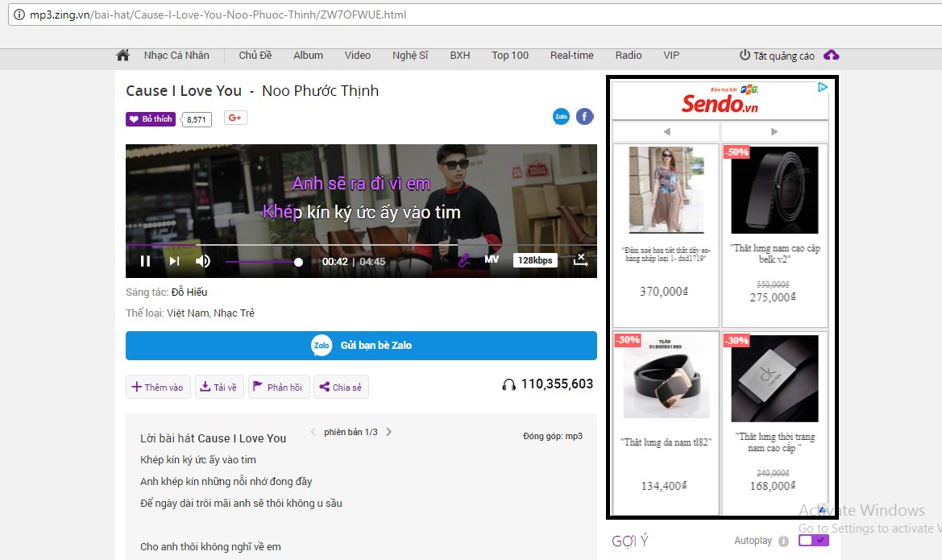Click the Chia sẻ share button
The width and height of the screenshot is (942, 560).
[341, 387]
